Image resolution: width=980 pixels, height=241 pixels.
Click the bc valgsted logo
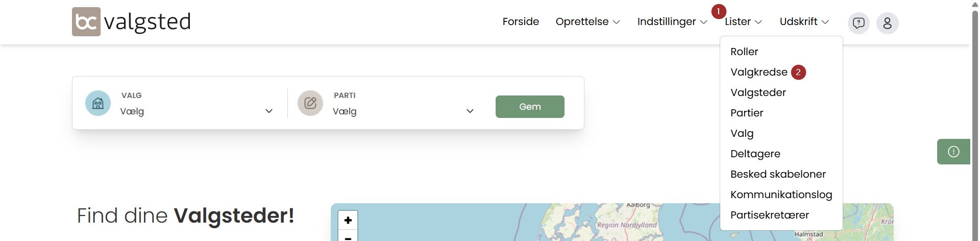(131, 22)
